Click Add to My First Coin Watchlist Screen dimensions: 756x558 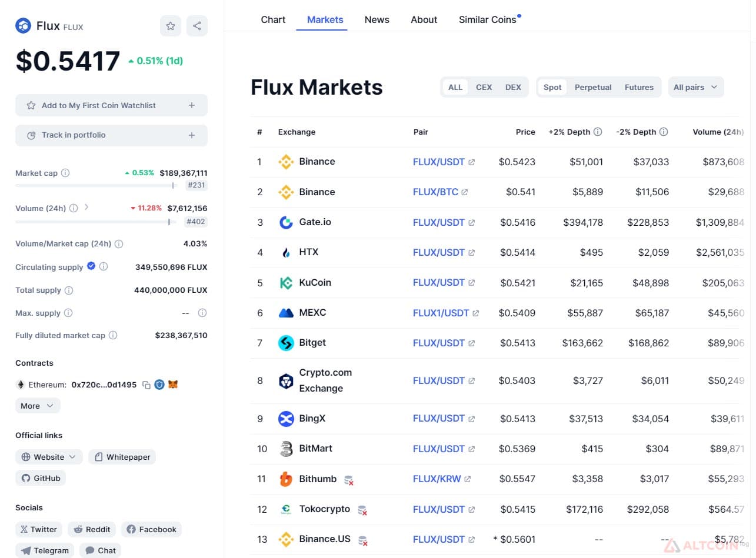click(x=111, y=105)
